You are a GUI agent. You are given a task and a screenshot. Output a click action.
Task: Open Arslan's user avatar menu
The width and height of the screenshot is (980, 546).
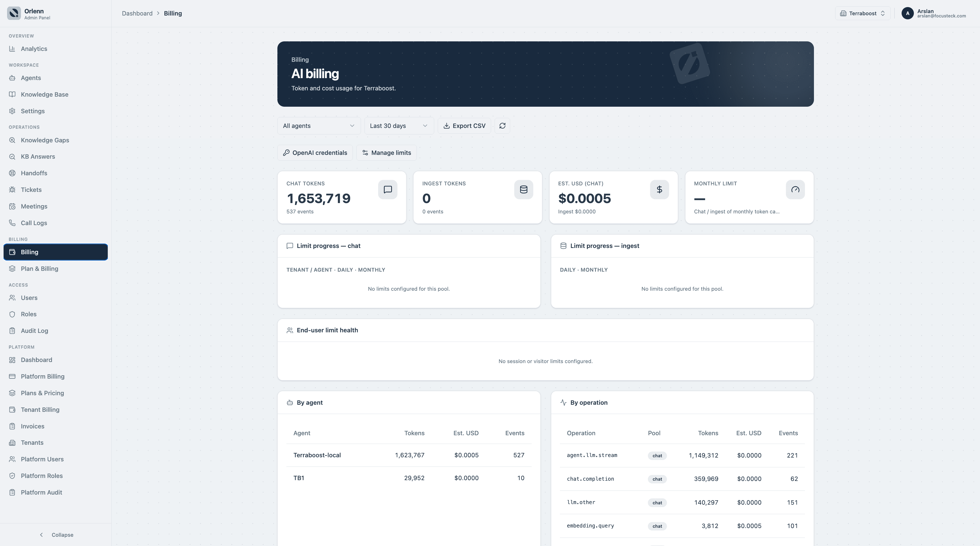[907, 13]
